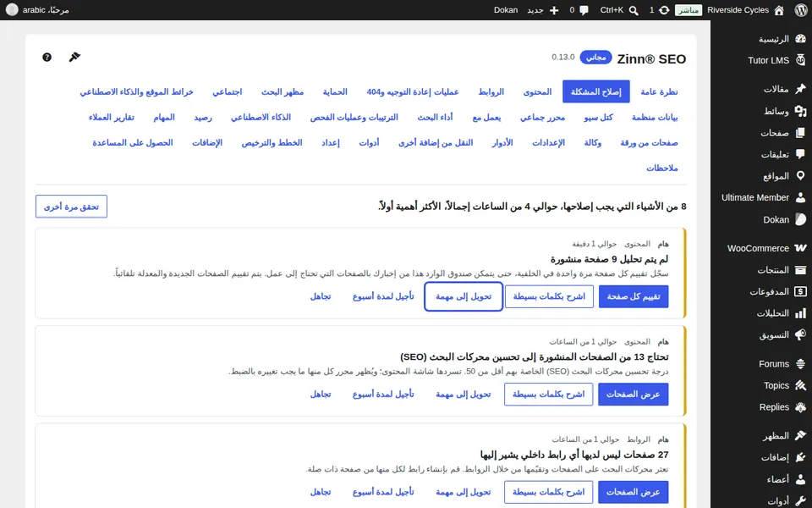This screenshot has height=508, width=812.
Task: Click the Dokan sidebar icon
Action: click(x=800, y=219)
